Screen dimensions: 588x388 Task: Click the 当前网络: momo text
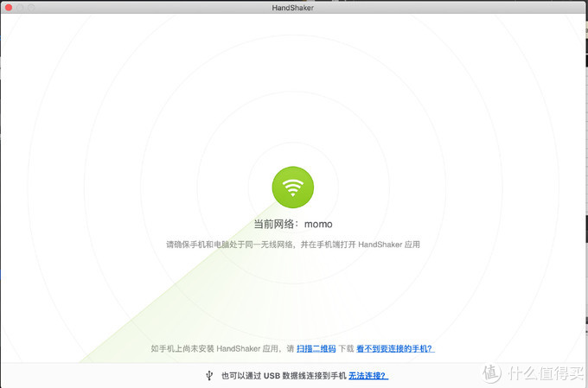[x=293, y=224]
